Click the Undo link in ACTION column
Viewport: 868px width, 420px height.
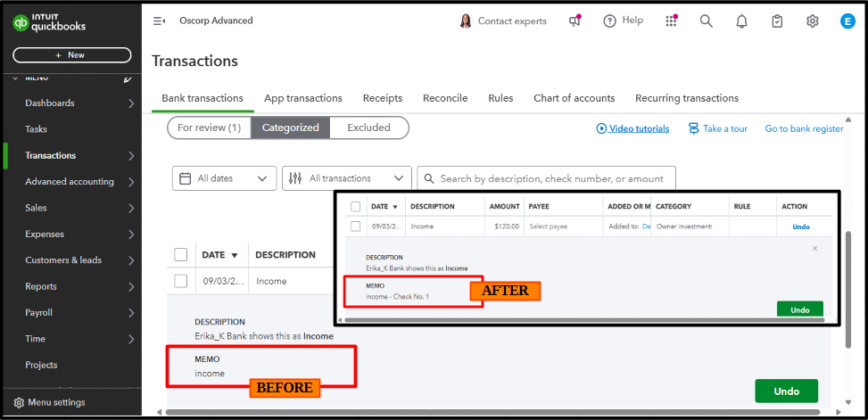click(x=801, y=226)
